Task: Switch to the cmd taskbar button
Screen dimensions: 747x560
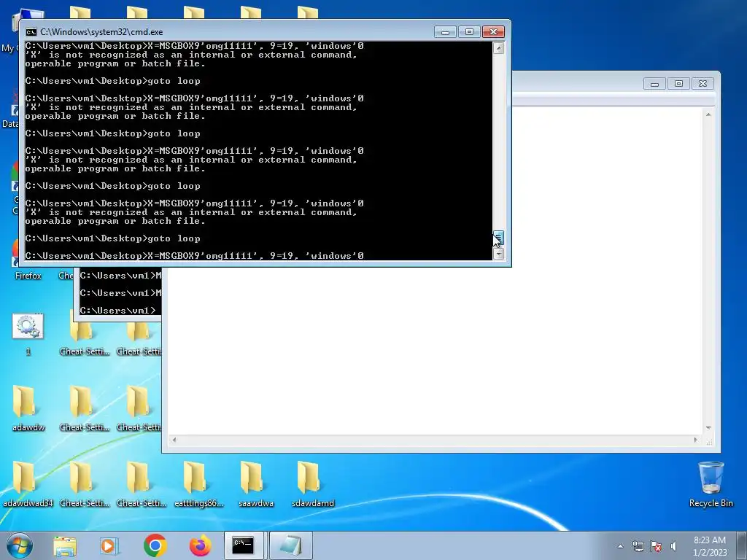Action: click(244, 545)
